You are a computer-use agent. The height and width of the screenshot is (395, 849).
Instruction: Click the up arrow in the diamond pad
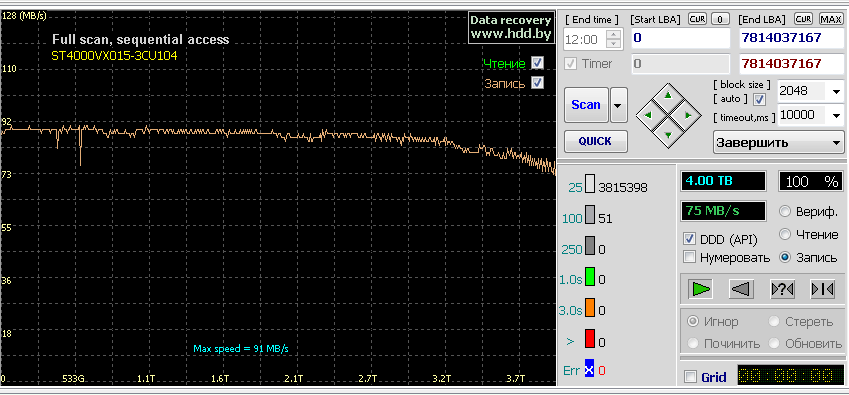click(x=668, y=95)
